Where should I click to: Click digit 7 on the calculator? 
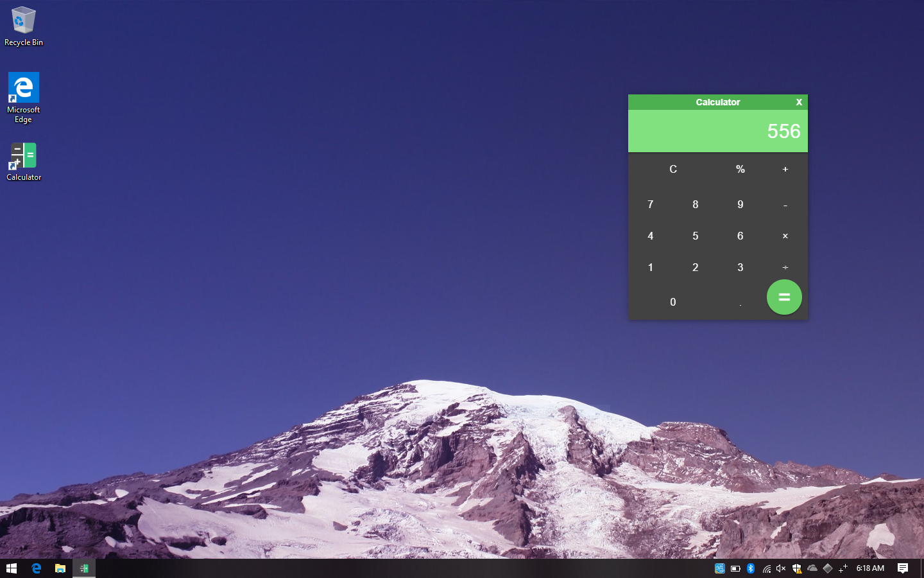[x=651, y=205]
